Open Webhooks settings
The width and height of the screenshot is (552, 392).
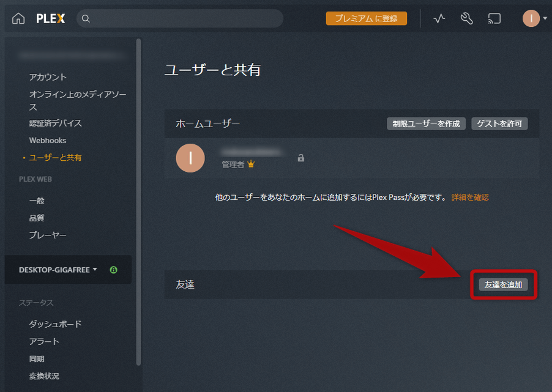pyautogui.click(x=48, y=141)
